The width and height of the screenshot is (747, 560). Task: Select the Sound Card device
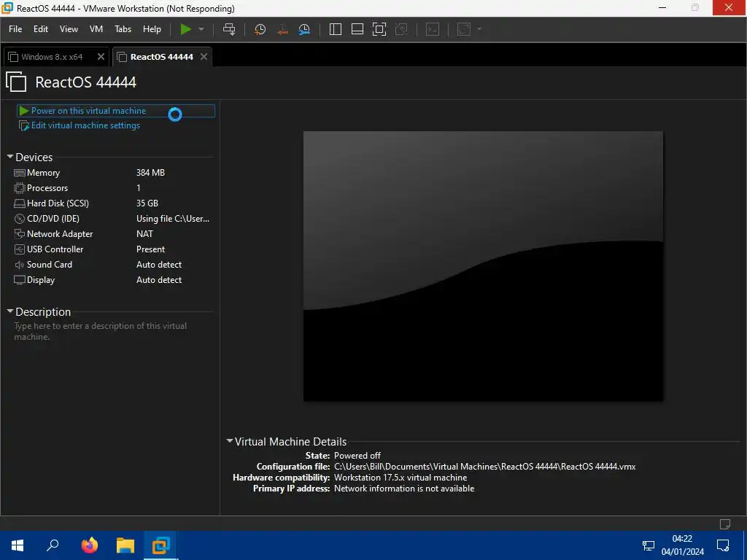coord(112,264)
